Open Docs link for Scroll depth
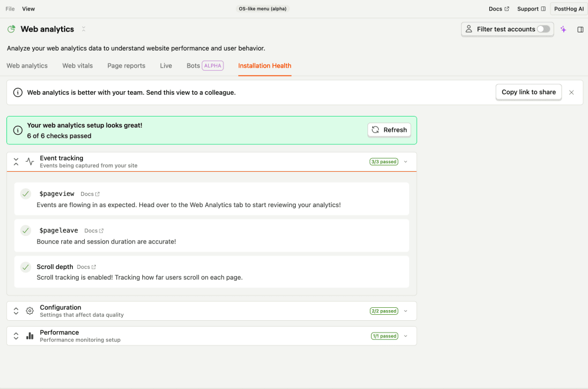The image size is (588, 389). click(x=86, y=267)
